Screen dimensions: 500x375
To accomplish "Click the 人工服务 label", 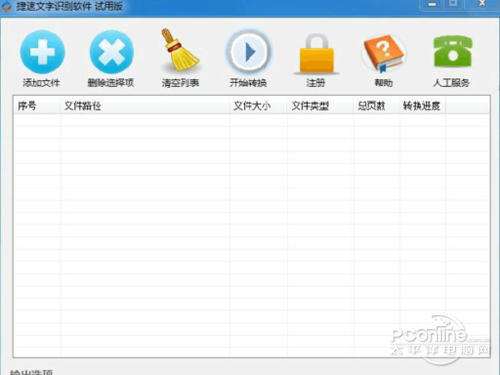I will [x=451, y=82].
